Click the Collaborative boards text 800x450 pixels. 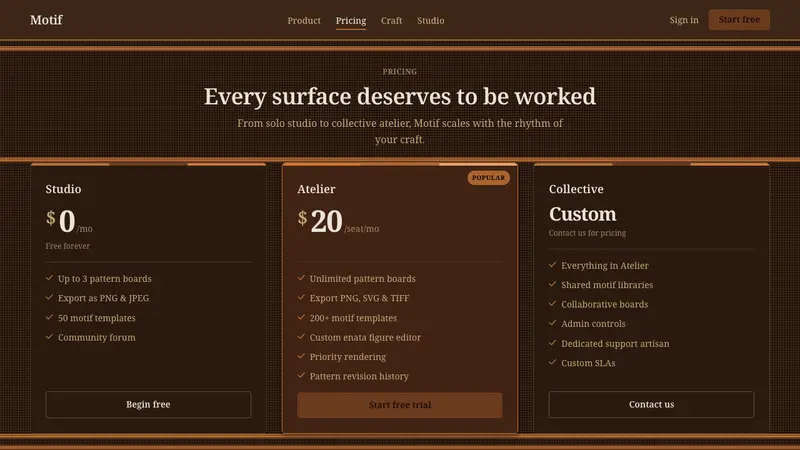tap(605, 304)
